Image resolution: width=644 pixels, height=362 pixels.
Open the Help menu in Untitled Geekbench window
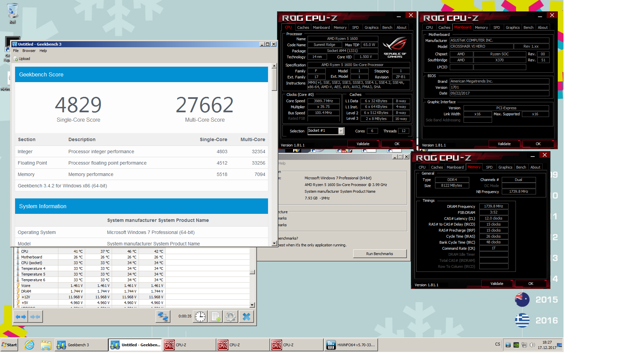pyautogui.click(x=43, y=51)
